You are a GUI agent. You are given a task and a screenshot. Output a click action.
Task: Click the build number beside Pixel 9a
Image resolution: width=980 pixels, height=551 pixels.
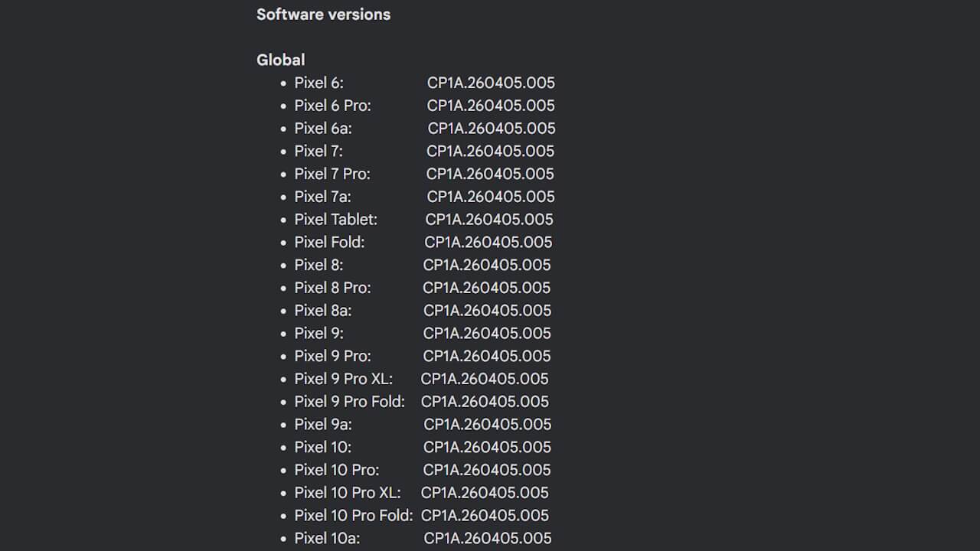point(487,424)
